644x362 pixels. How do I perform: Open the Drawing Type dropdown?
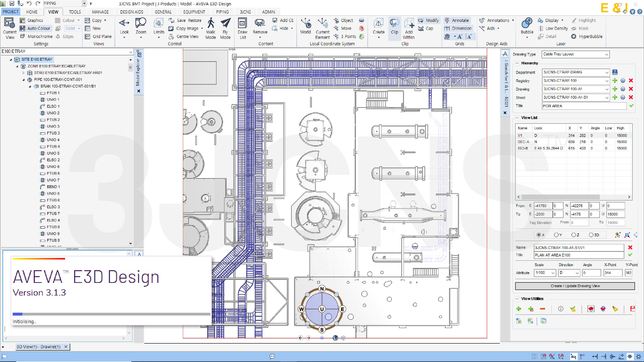(x=606, y=54)
